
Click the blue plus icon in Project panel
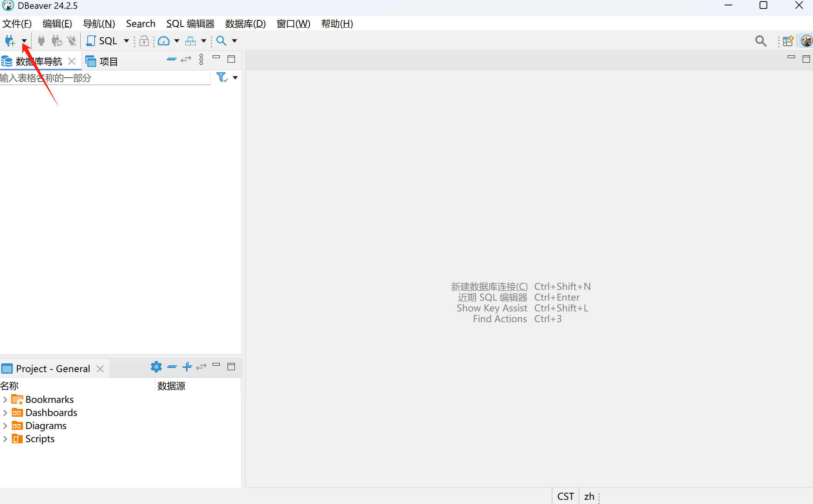tap(187, 367)
